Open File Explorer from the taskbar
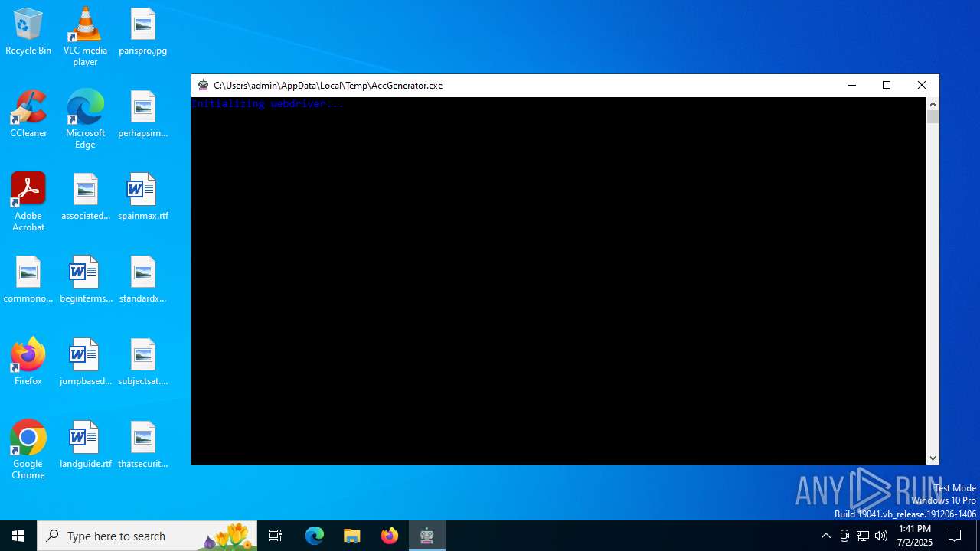Image resolution: width=980 pixels, height=551 pixels. tap(352, 536)
